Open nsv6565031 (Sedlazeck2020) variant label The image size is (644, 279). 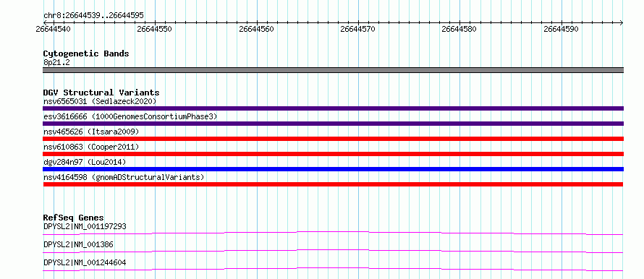(x=100, y=101)
